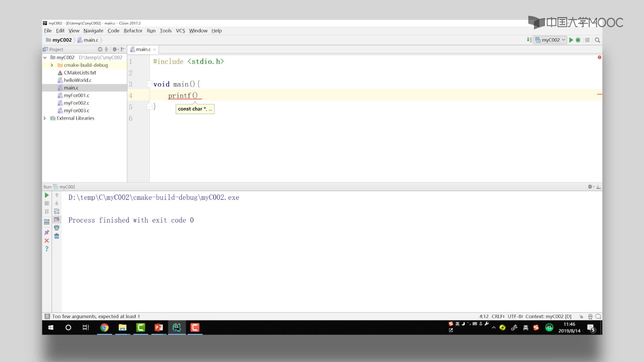
Task: Pin the myC002 Run tab
Action: 47,232
